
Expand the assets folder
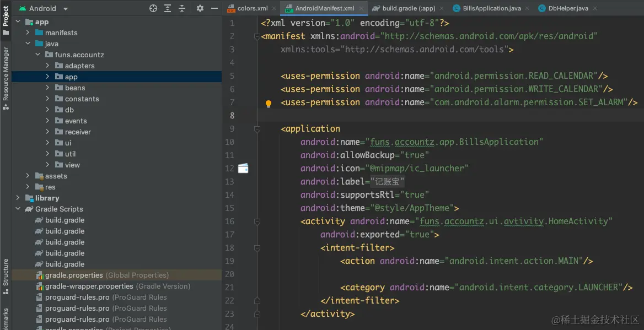[28, 176]
